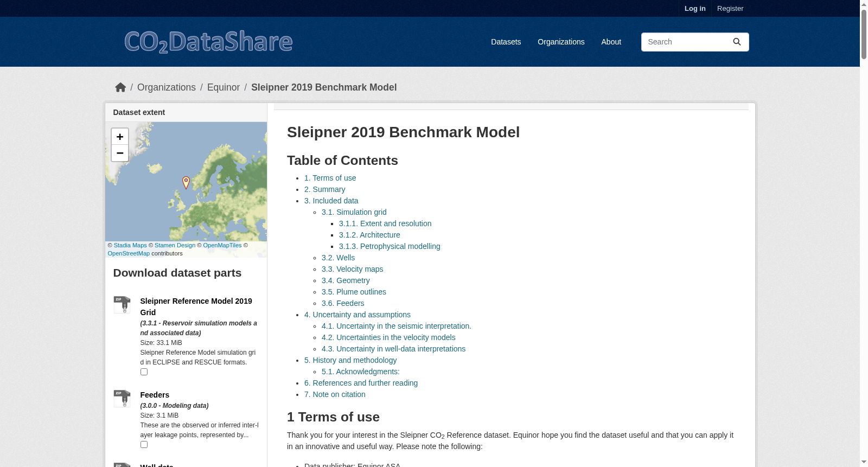
Task: Open the Organizations menu item
Action: pyautogui.click(x=561, y=42)
